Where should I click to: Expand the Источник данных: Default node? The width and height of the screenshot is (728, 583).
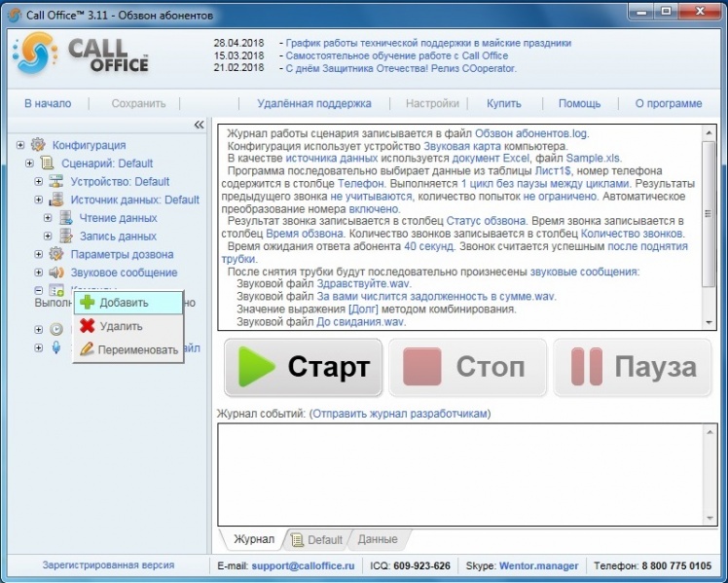pos(39,200)
